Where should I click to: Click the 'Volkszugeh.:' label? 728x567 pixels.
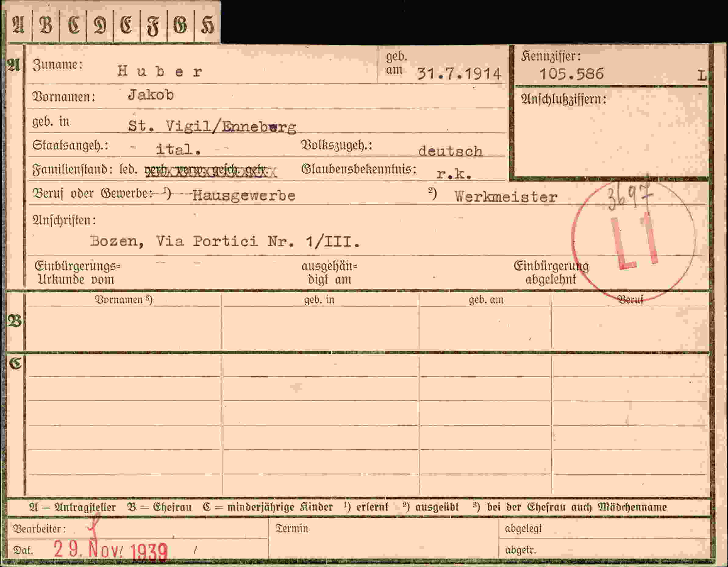pyautogui.click(x=337, y=145)
